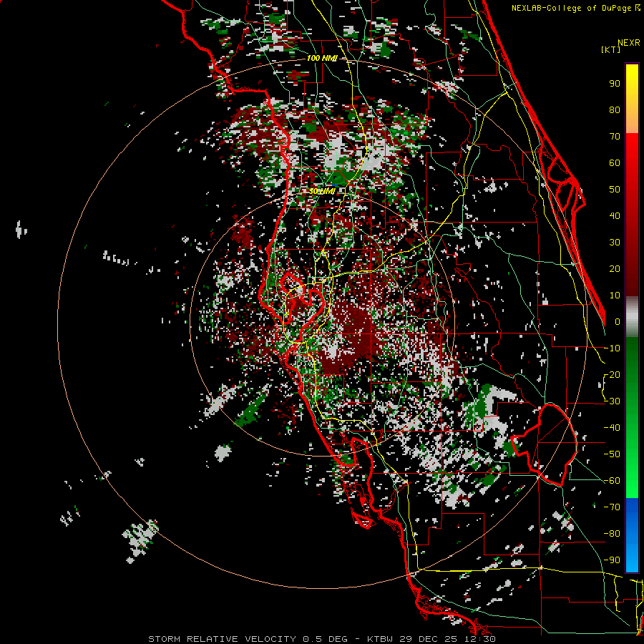The width and height of the screenshot is (644, 644).
Task: Click the -60 value on the velocity legend
Action: pyautogui.click(x=612, y=481)
